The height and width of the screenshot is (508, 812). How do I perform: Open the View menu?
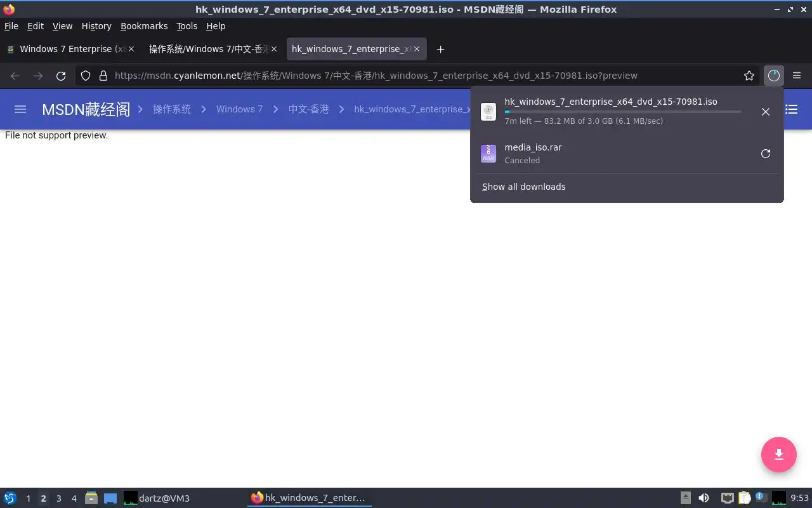click(62, 26)
